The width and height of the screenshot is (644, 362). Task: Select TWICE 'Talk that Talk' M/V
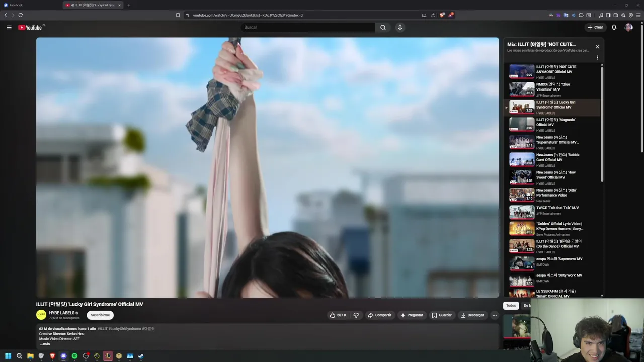tap(552, 212)
